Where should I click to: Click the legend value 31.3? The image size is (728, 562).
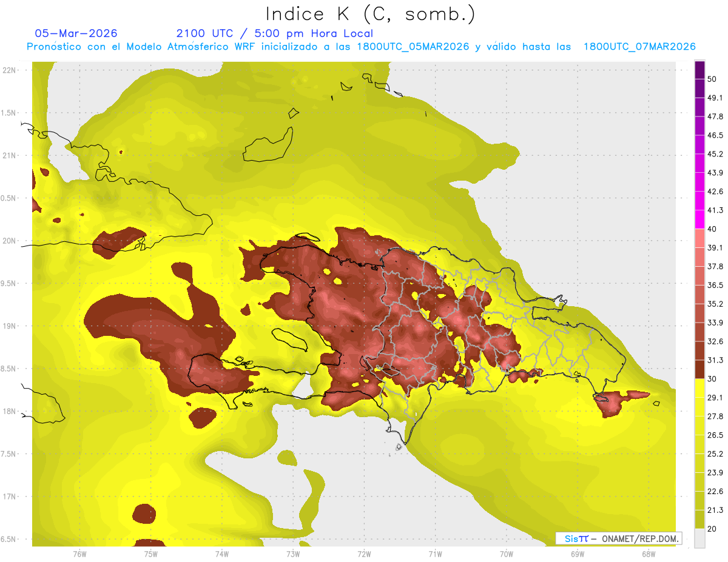[x=715, y=360]
